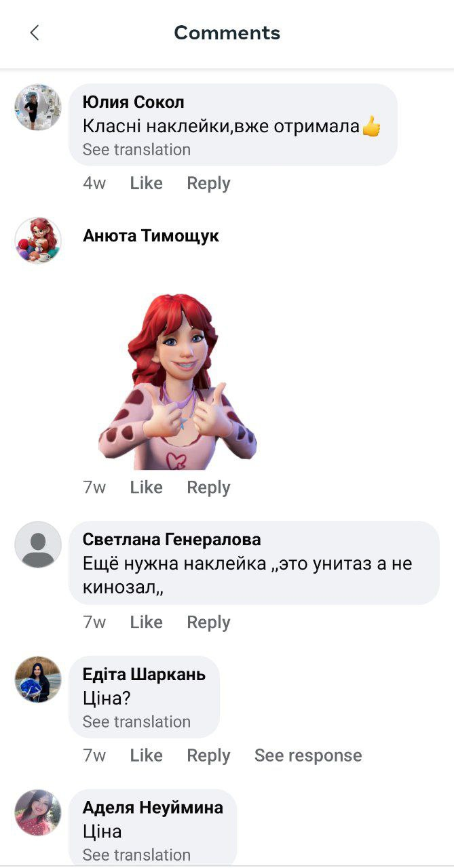This screenshot has height=868, width=454.
Task: Like Юлия Сокол's comment
Action: (147, 183)
